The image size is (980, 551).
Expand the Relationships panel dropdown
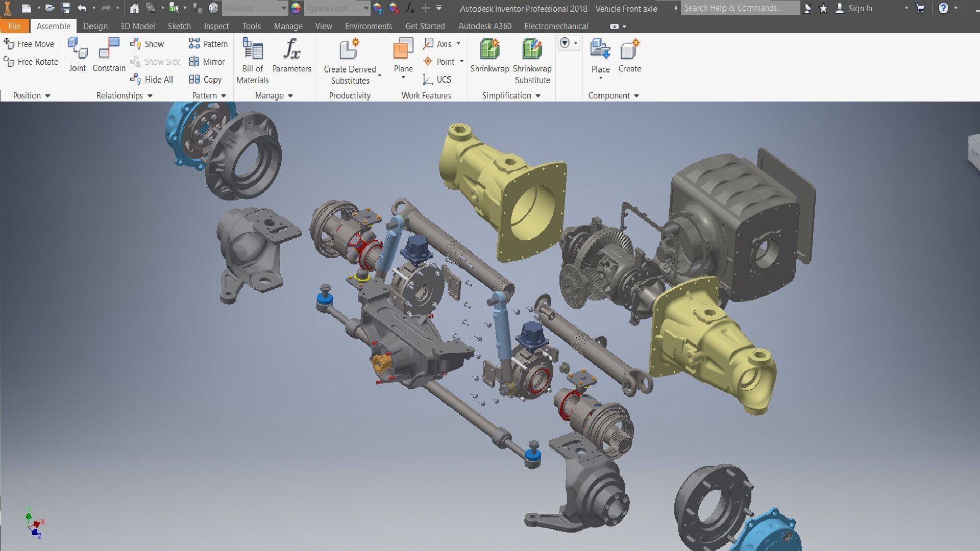(x=150, y=96)
